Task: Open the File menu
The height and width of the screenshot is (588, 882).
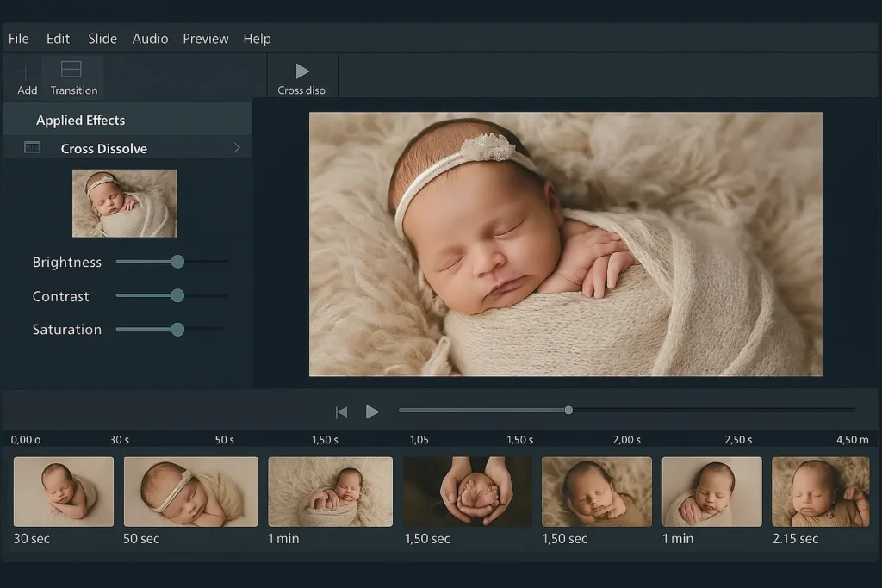Action: (19, 39)
